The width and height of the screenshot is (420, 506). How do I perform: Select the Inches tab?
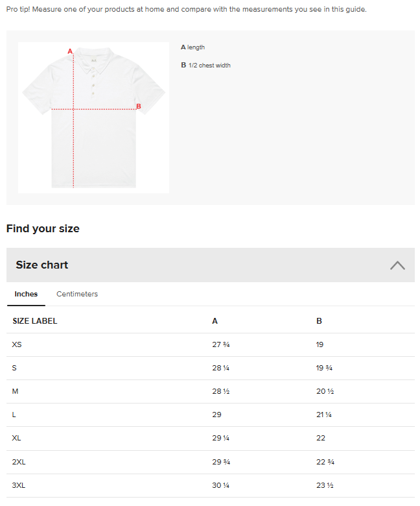click(x=26, y=294)
